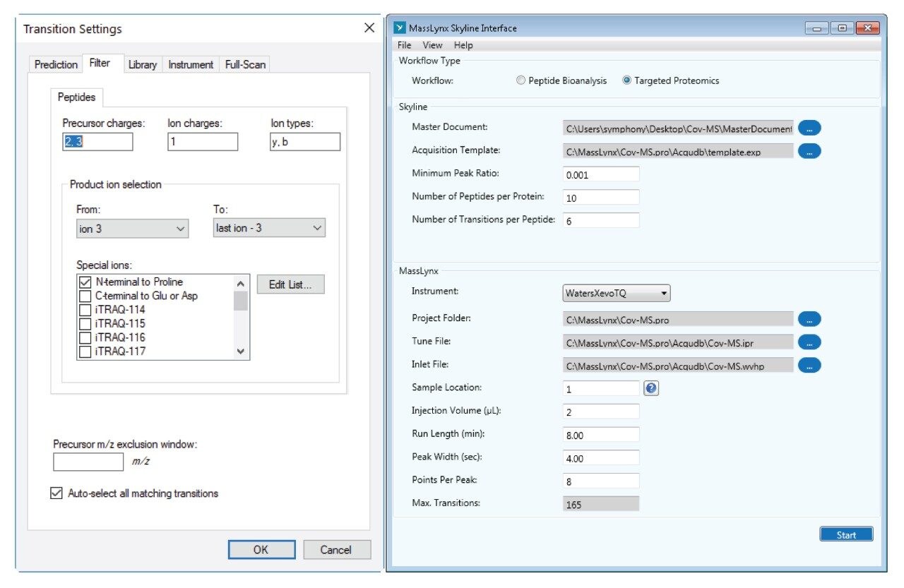This screenshot has height=588, width=904.
Task: Switch to the Instrument tab
Action: tap(191, 64)
